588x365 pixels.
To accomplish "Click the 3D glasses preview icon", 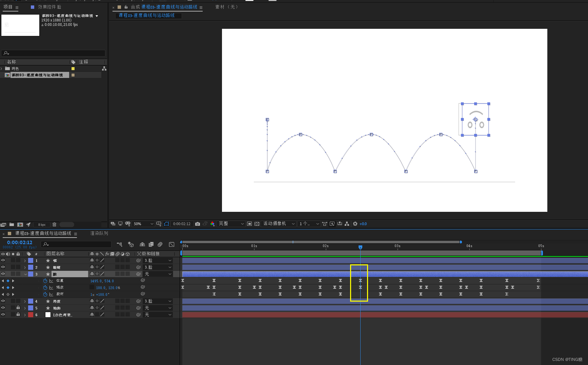I will pos(128,224).
